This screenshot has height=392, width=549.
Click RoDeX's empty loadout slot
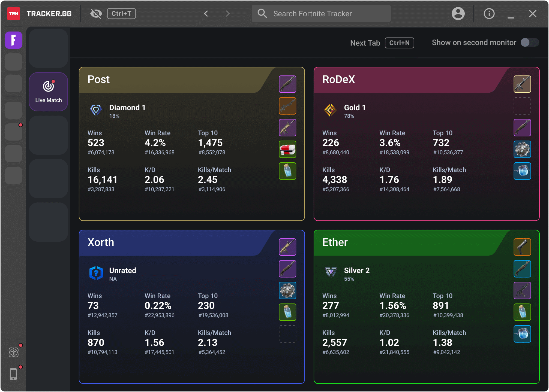click(x=522, y=106)
